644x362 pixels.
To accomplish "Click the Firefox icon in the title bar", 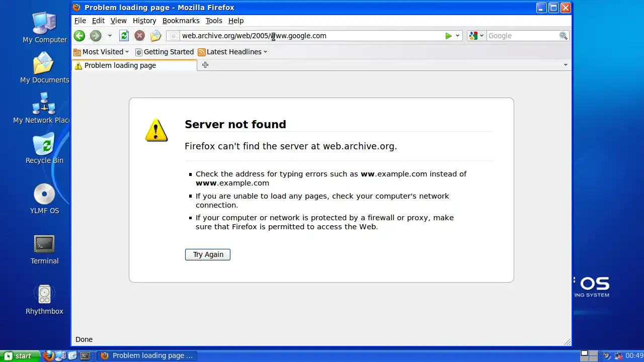I will pyautogui.click(x=76, y=8).
